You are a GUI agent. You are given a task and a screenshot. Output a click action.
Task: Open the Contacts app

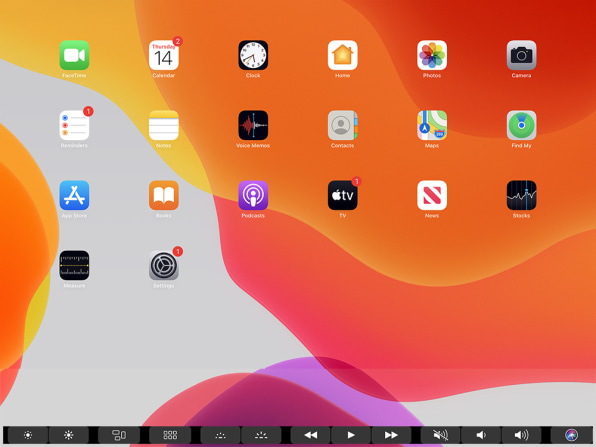[x=342, y=125]
